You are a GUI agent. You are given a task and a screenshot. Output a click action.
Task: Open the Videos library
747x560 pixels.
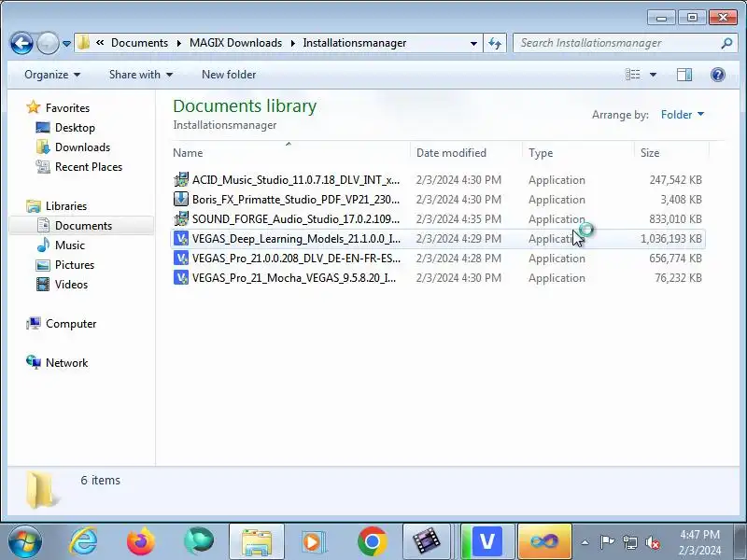coord(71,284)
